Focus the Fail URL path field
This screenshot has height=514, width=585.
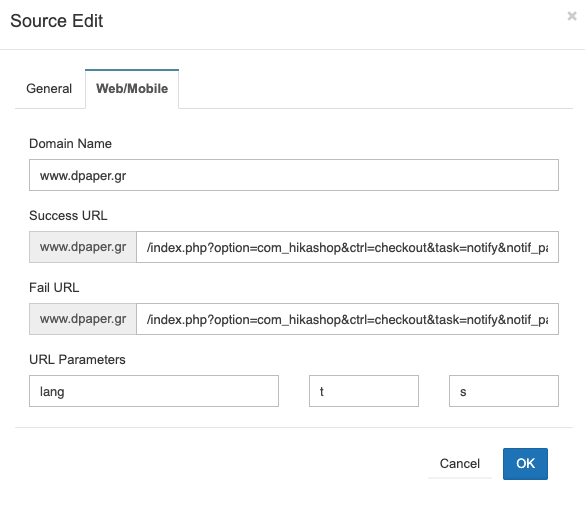[347, 319]
